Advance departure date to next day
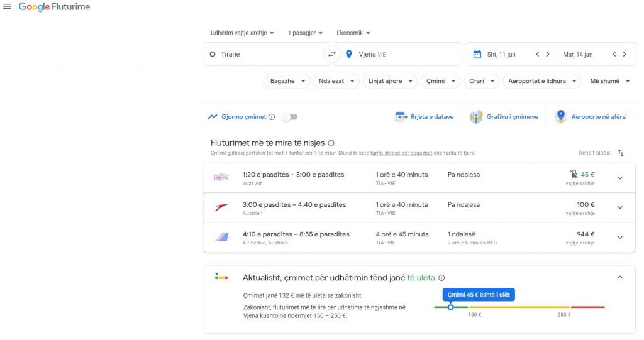The width and height of the screenshot is (644, 340). pos(548,55)
